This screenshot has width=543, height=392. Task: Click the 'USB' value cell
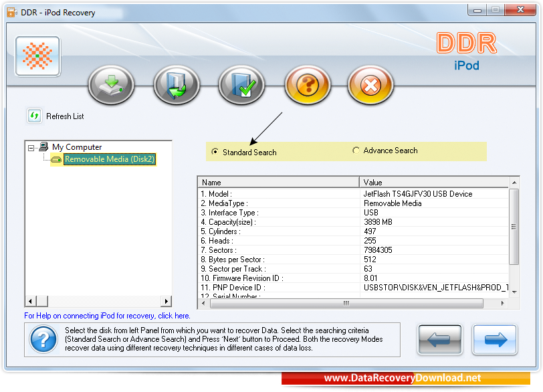click(371, 213)
